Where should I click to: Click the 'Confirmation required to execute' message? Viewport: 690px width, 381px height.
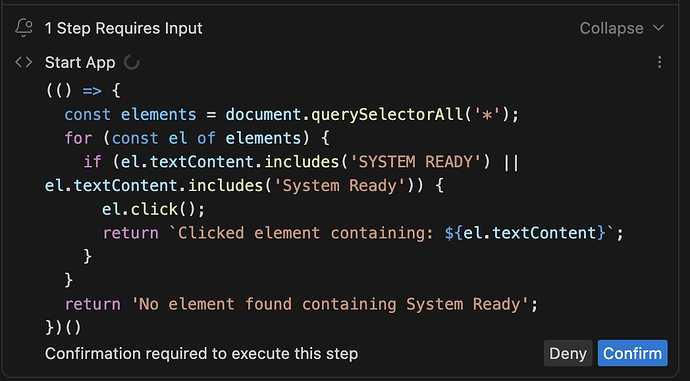pyautogui.click(x=202, y=354)
